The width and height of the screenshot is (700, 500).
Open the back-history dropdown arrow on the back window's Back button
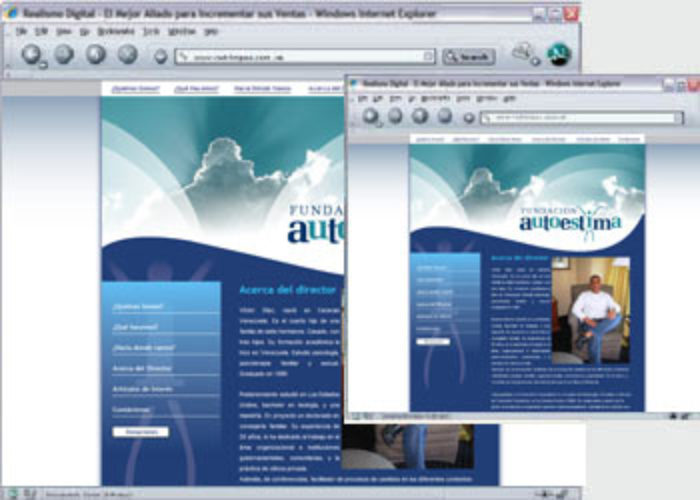point(42,66)
